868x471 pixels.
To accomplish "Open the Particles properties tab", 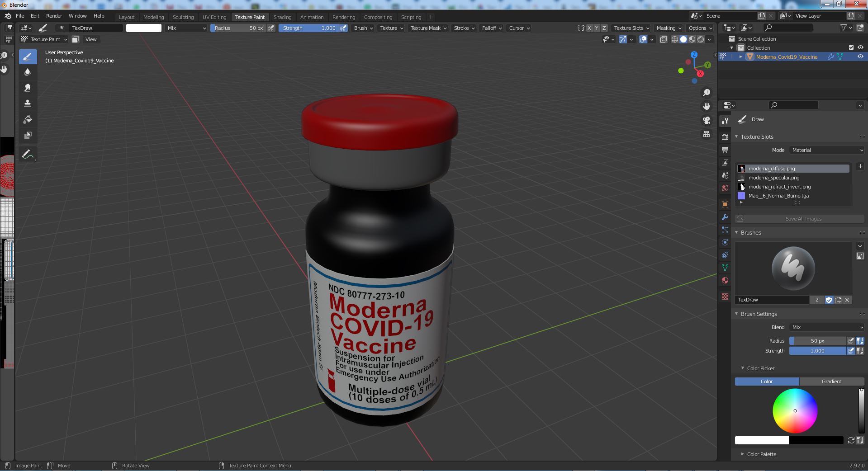I will tap(725, 230).
